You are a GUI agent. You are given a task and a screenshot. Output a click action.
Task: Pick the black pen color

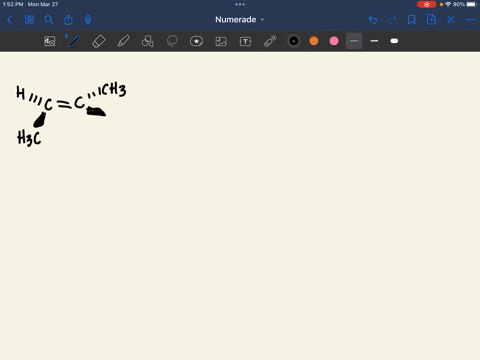tap(294, 41)
